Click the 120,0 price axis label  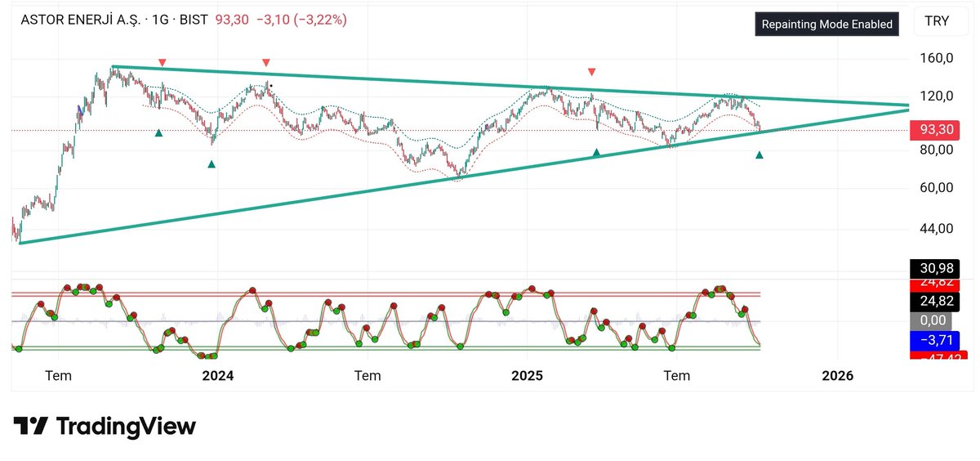[937, 96]
